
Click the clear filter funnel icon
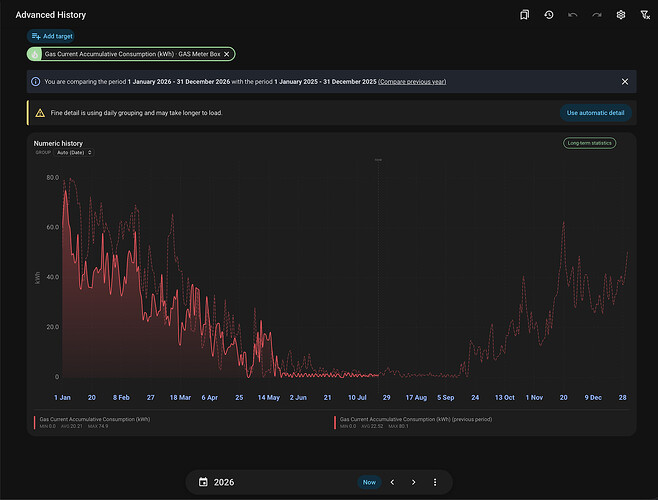tap(645, 15)
